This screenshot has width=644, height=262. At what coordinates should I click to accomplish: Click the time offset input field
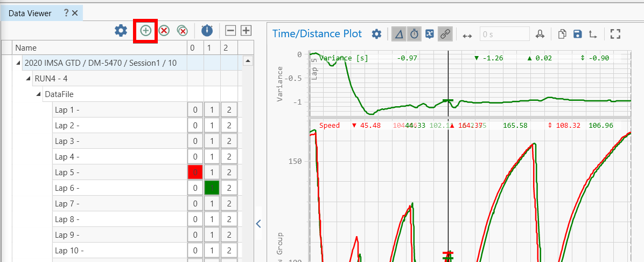[504, 35]
